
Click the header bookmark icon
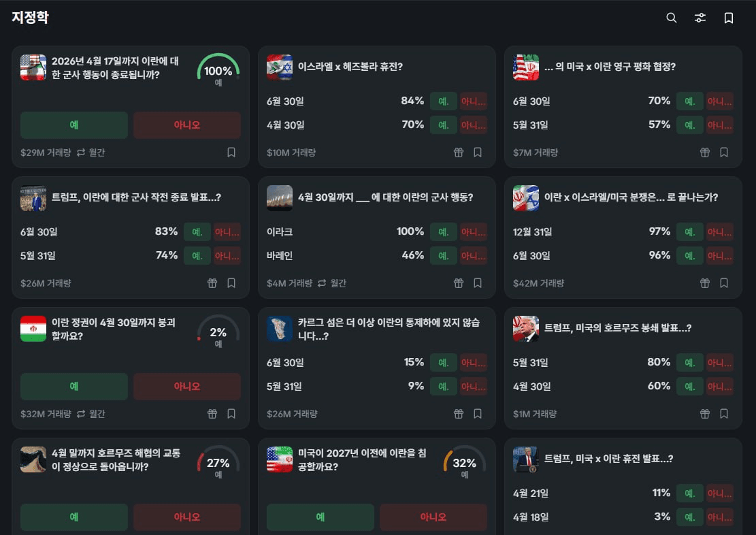coord(729,18)
